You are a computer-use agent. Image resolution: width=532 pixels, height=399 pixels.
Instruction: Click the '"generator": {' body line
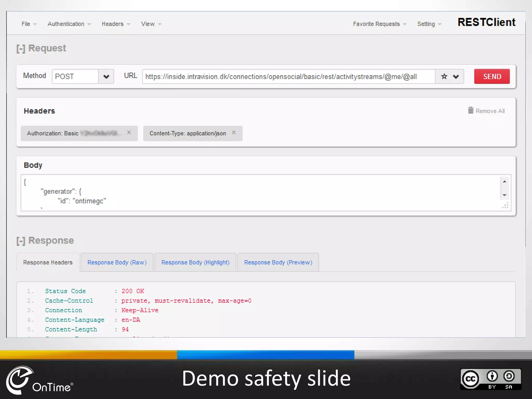(61, 192)
